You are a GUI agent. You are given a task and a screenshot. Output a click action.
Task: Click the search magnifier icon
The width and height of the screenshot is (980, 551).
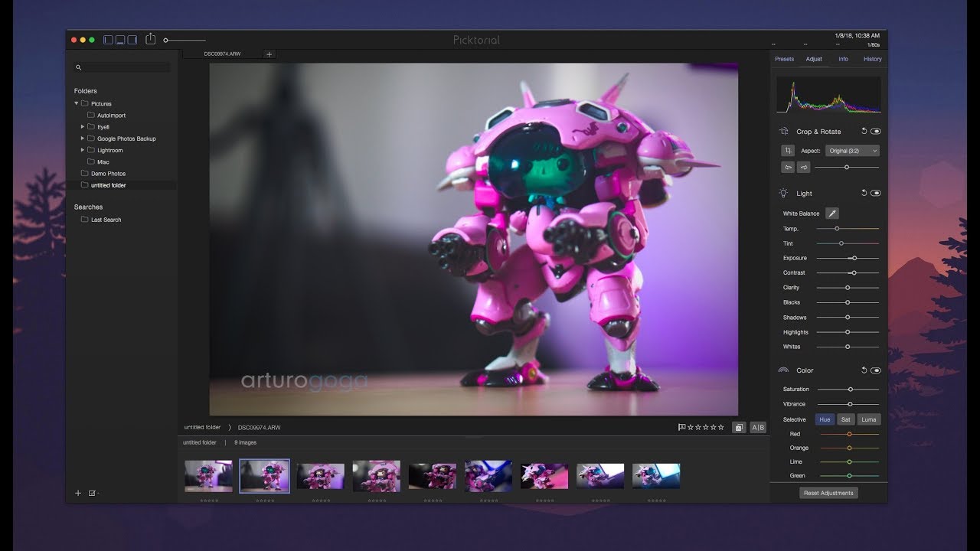(79, 68)
